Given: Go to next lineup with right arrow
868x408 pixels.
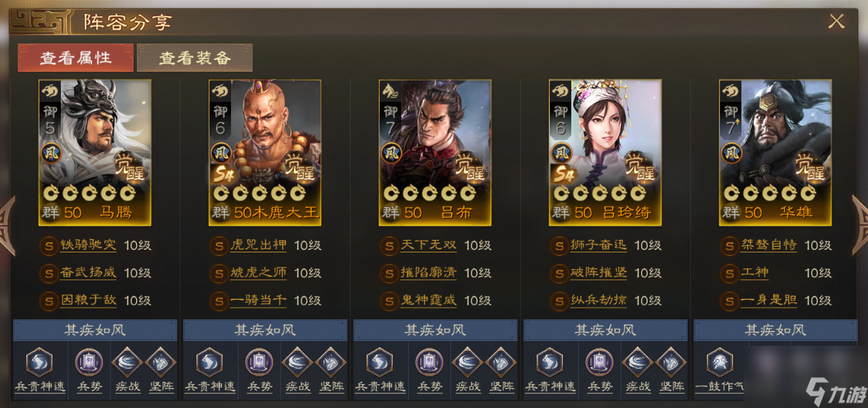Looking at the screenshot, I should pyautogui.click(x=859, y=216).
